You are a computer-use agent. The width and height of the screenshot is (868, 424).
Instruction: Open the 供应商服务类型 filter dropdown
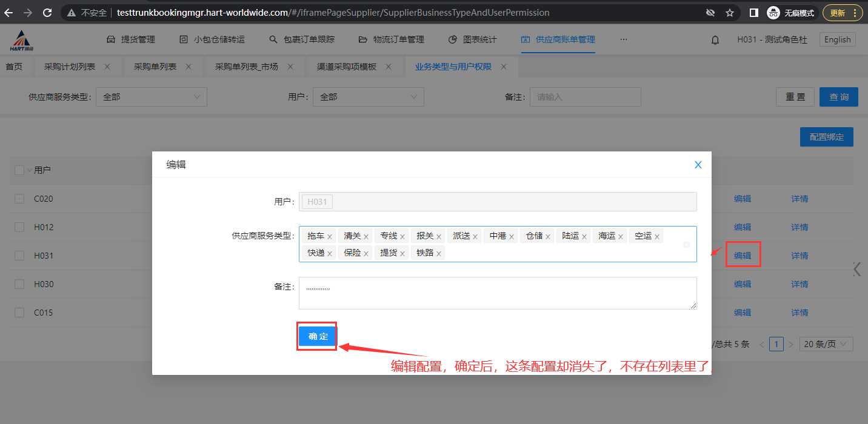point(152,97)
